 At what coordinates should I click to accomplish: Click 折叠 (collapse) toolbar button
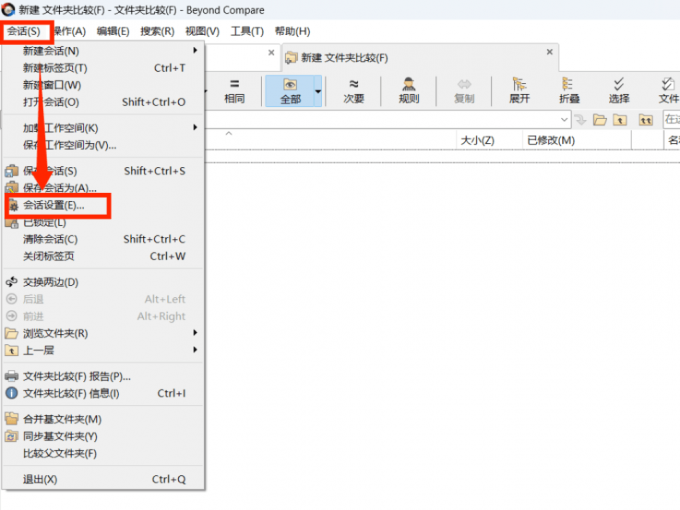[569, 91]
